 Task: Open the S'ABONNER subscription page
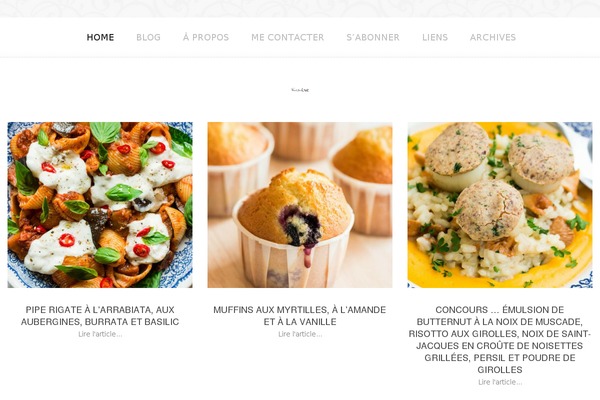(x=373, y=37)
